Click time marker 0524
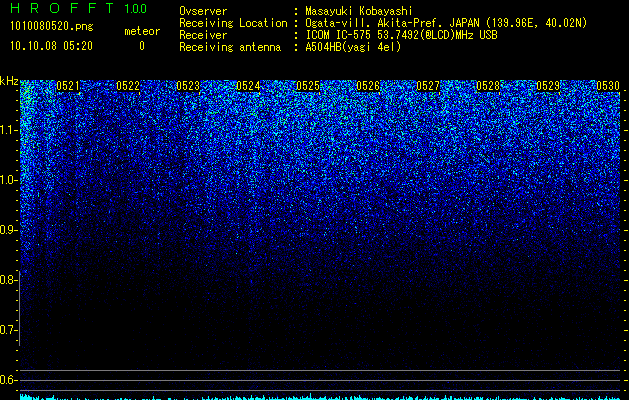The image size is (629, 400). pos(248,86)
